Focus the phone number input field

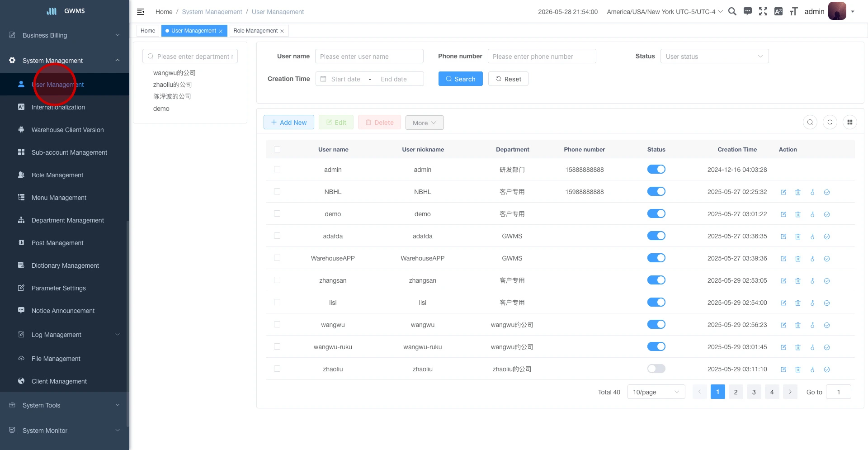pyautogui.click(x=542, y=56)
